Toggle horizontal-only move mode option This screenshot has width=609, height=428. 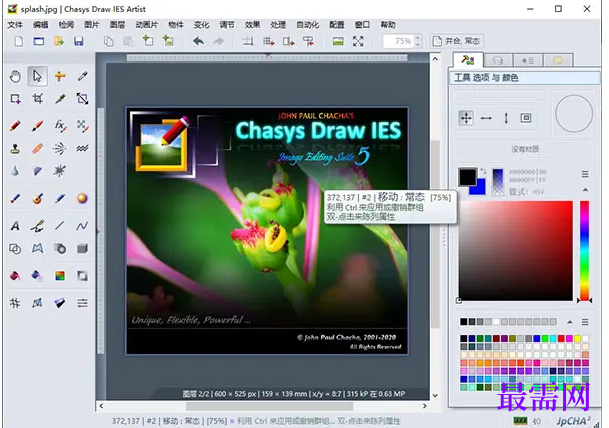click(486, 118)
